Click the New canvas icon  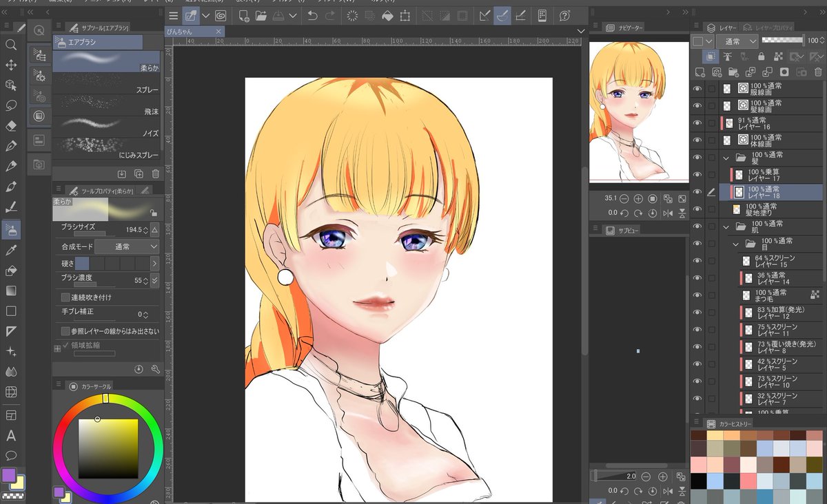coord(243,15)
